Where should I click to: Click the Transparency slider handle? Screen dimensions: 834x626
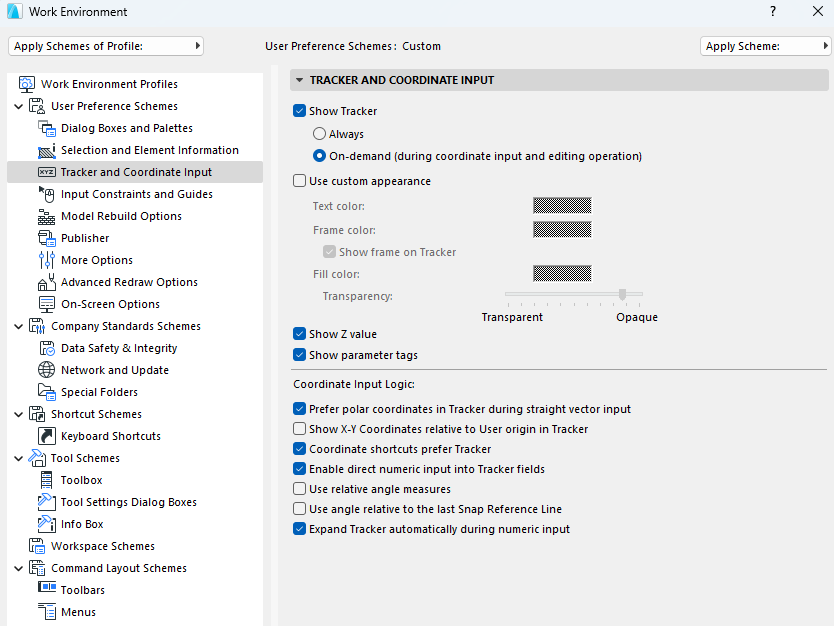coord(622,294)
